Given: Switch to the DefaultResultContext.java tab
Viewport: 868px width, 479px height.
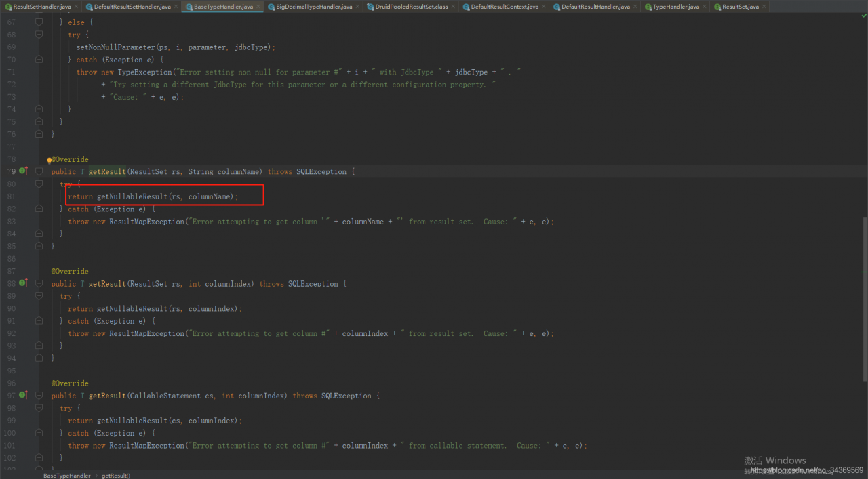Looking at the screenshot, I should click(505, 6).
